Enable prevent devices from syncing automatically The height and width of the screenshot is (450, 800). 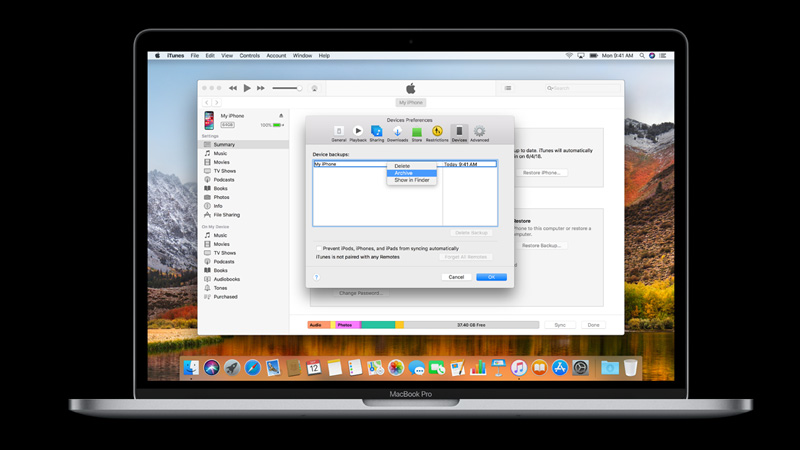tap(318, 248)
